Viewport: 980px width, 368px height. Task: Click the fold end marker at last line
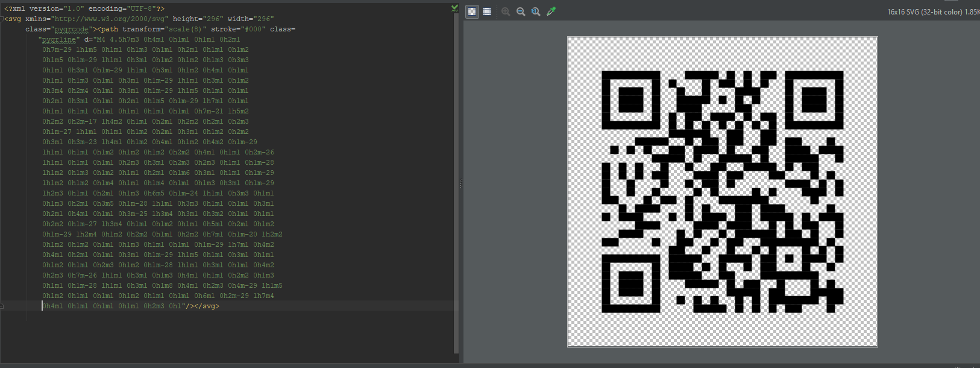point(2,306)
